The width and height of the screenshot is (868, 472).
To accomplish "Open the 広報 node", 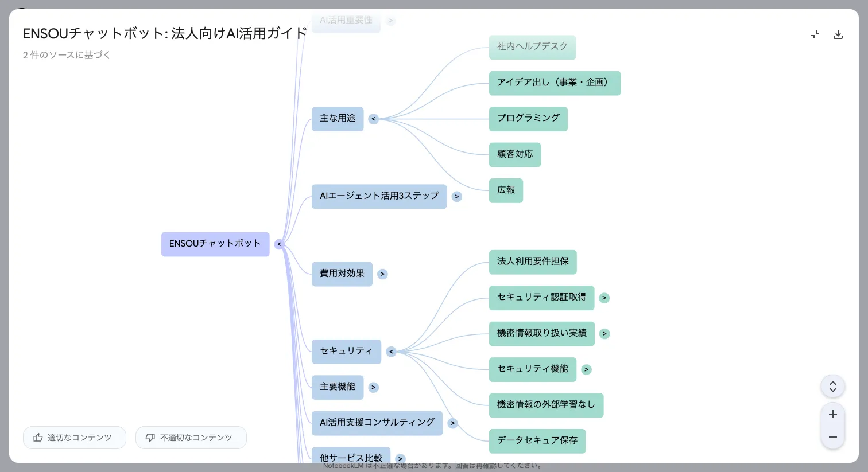I will [x=506, y=190].
